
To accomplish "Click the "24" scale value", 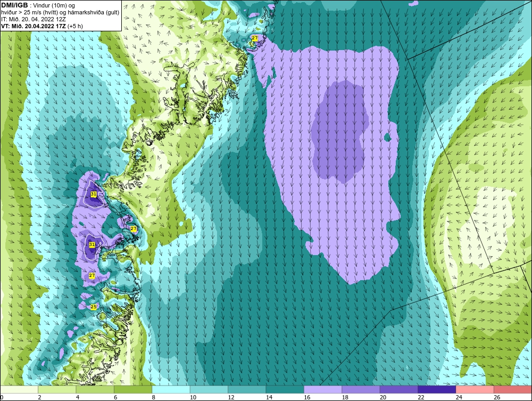I will pos(459,397).
